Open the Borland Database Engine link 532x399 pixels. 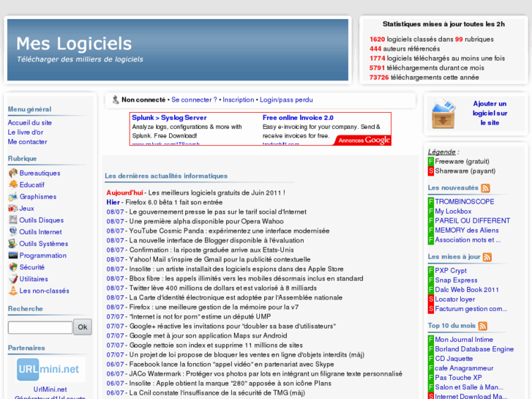tap(474, 348)
